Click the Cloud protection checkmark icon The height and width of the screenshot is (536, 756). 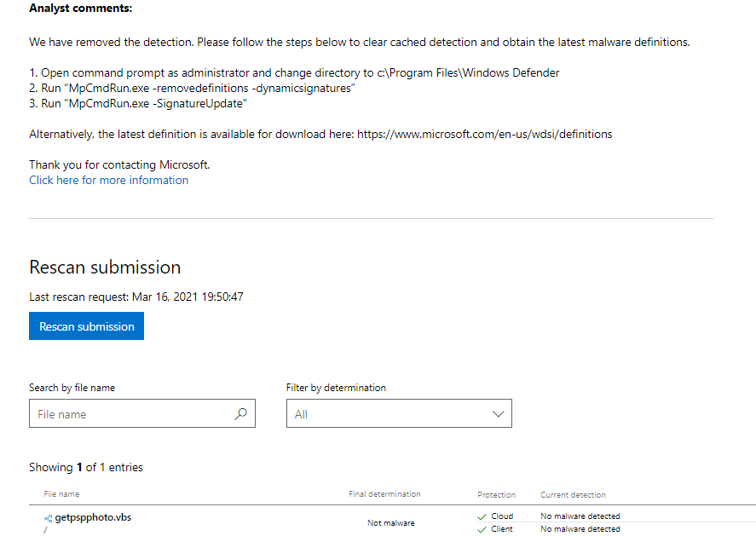tap(482, 516)
